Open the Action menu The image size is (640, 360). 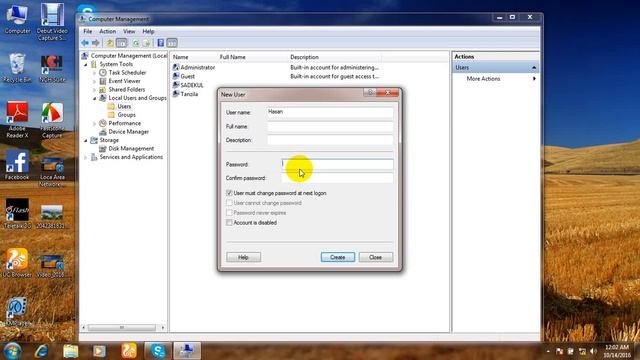coord(107,31)
